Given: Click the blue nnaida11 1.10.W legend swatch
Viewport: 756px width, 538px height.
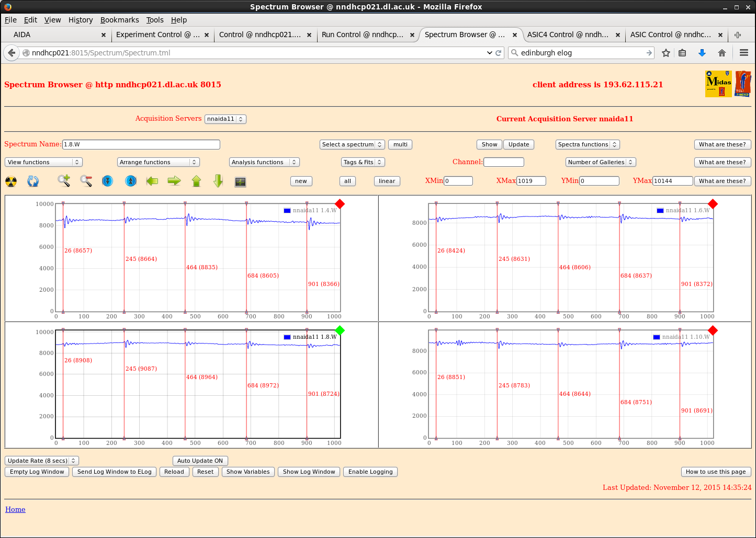Looking at the screenshot, I should point(657,337).
